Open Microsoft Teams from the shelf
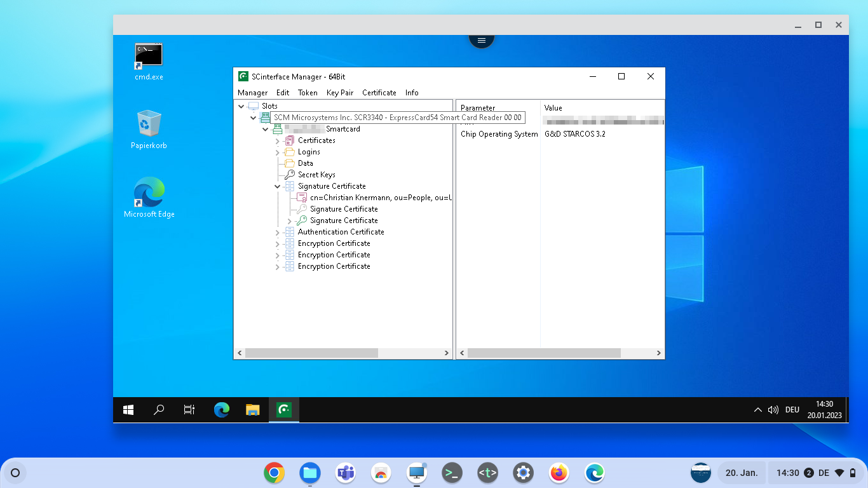 coord(345,473)
